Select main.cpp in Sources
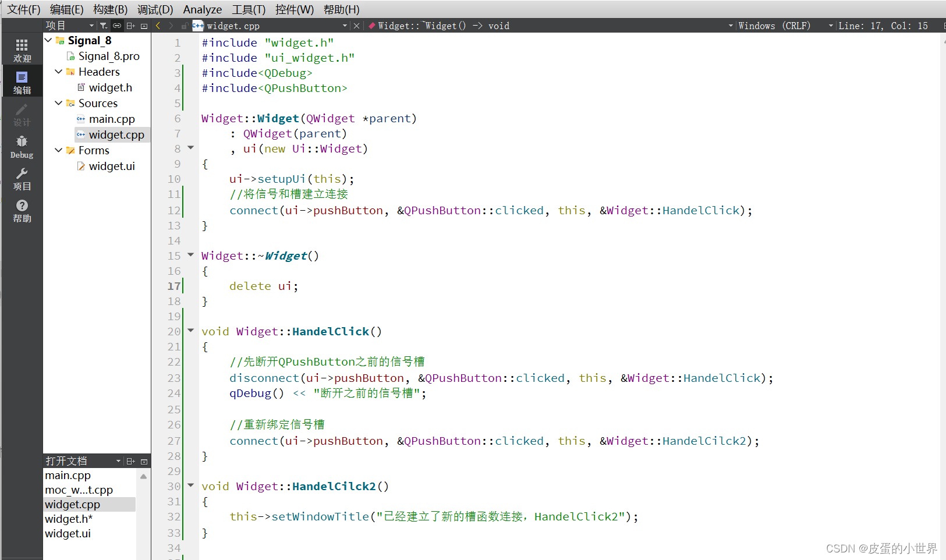 click(x=112, y=119)
